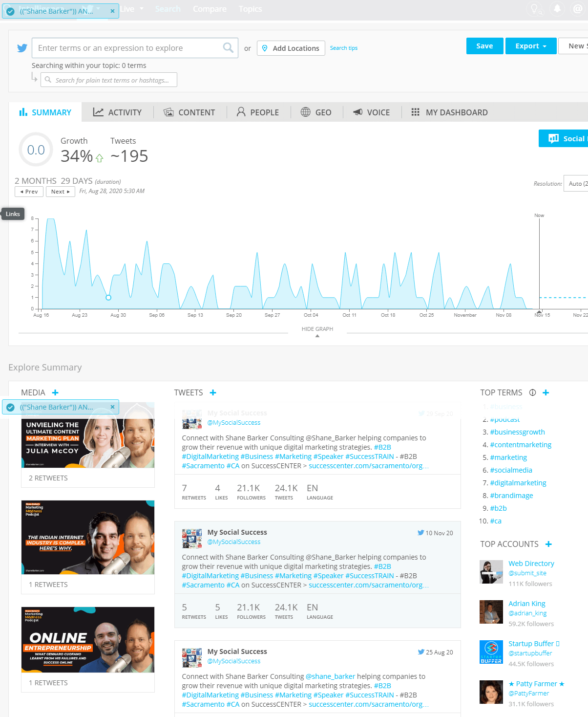Image resolution: width=588 pixels, height=717 pixels.
Task: Click the Prev period button
Action: (x=29, y=192)
